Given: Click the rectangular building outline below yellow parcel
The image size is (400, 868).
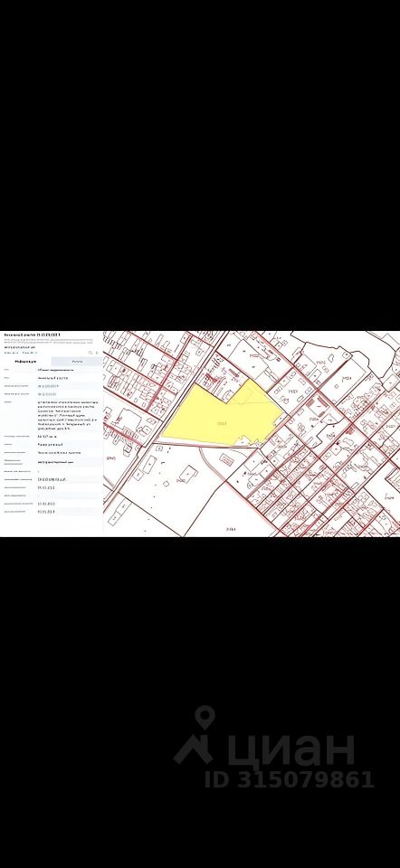Looking at the screenshot, I should click(x=226, y=459).
